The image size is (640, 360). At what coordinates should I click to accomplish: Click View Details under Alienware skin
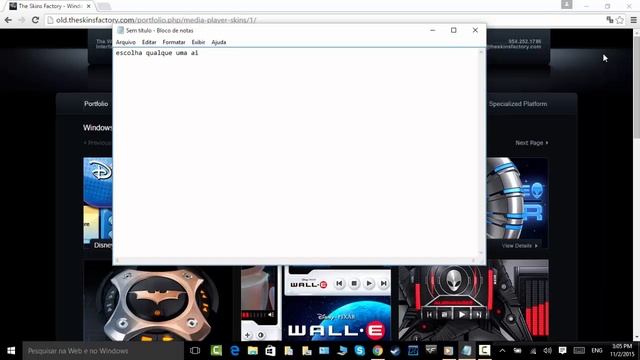tap(520, 246)
